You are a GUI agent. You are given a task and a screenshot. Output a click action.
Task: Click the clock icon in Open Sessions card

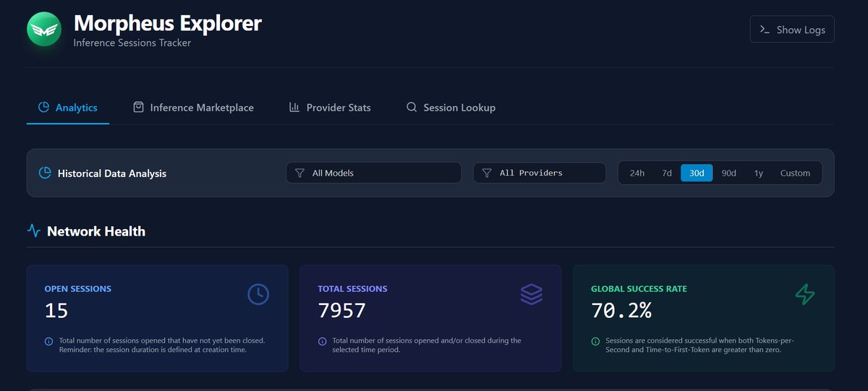tap(258, 294)
